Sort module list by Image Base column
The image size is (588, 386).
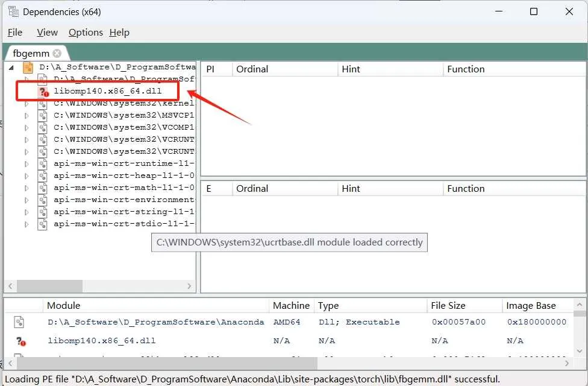click(x=538, y=306)
